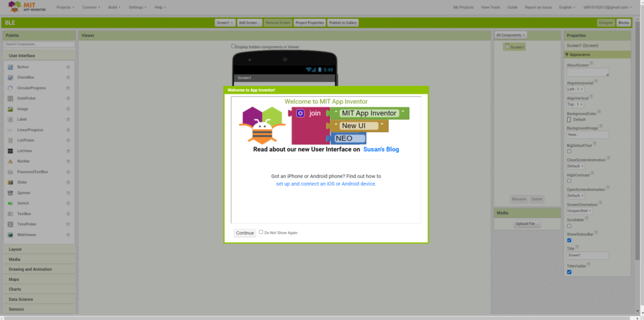The width and height of the screenshot is (644, 320).
Task: Select the ListPicker component icon
Action: click(x=10, y=140)
